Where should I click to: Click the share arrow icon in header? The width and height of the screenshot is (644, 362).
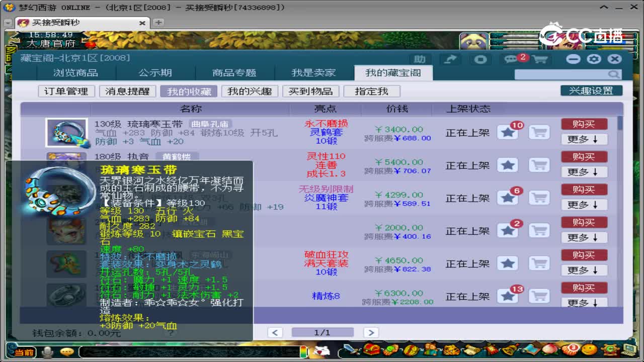point(451,59)
